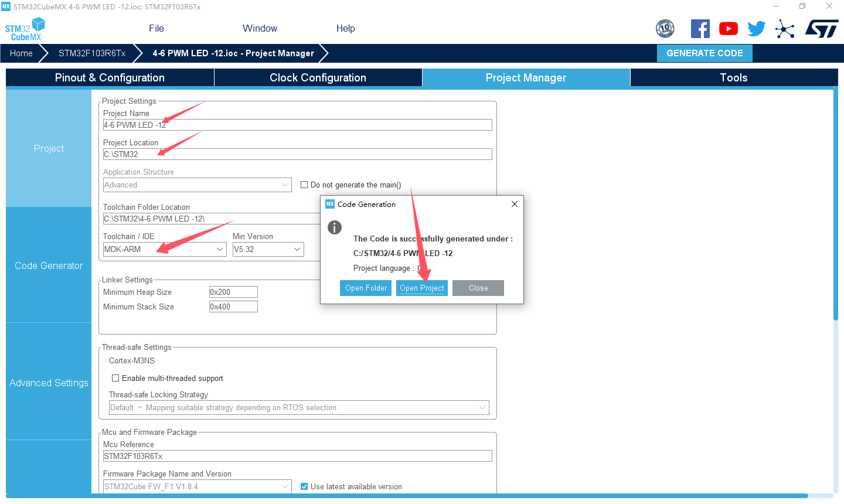The width and height of the screenshot is (844, 504).
Task: Open the Application Structure dropdown
Action: point(198,185)
